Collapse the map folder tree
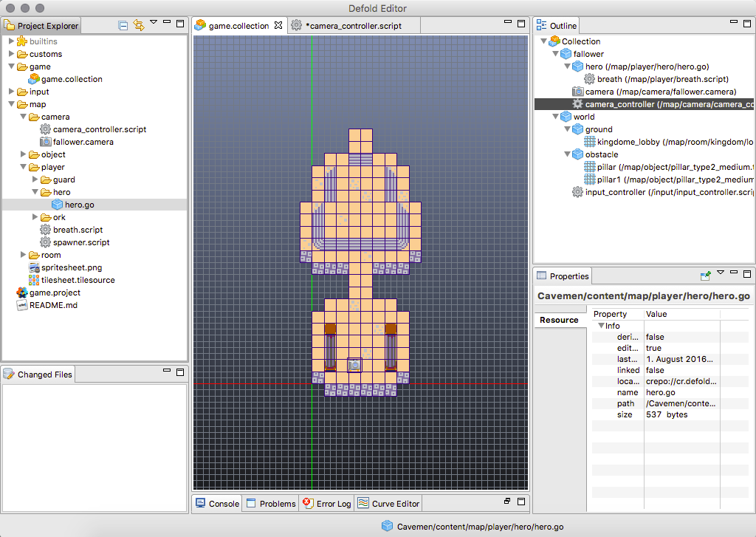This screenshot has height=537, width=756. click(11, 104)
